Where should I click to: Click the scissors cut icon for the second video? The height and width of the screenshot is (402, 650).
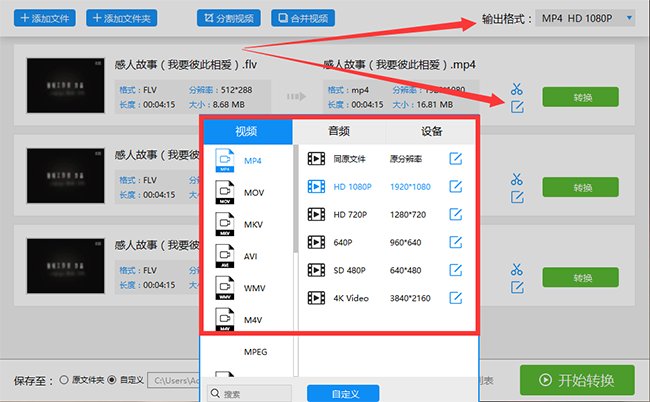coord(517,179)
